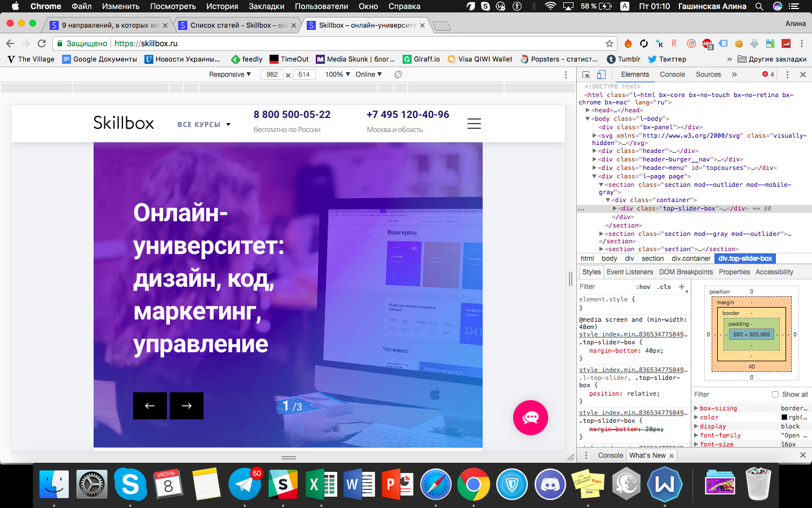This screenshot has width=812, height=508.
Task: Open the Adblock Plus extension icon
Action: coord(707,43)
